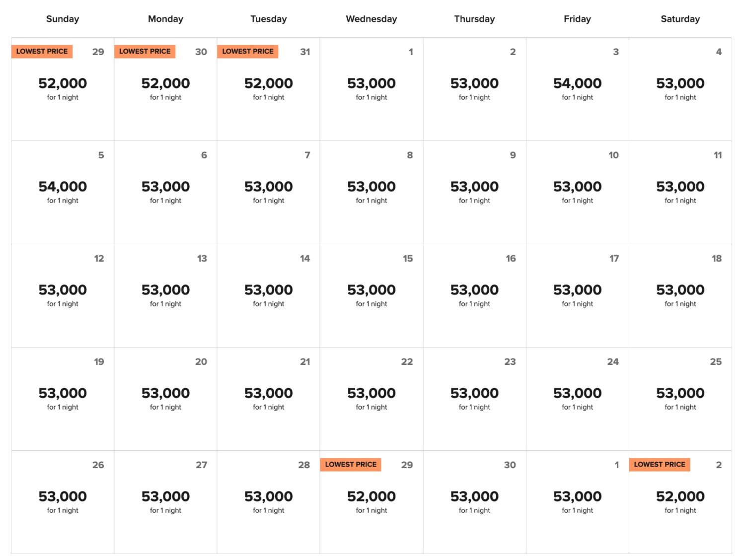Choose Saturday the 11th for 1 night
Screen dimensions: 745x560
pos(680,192)
